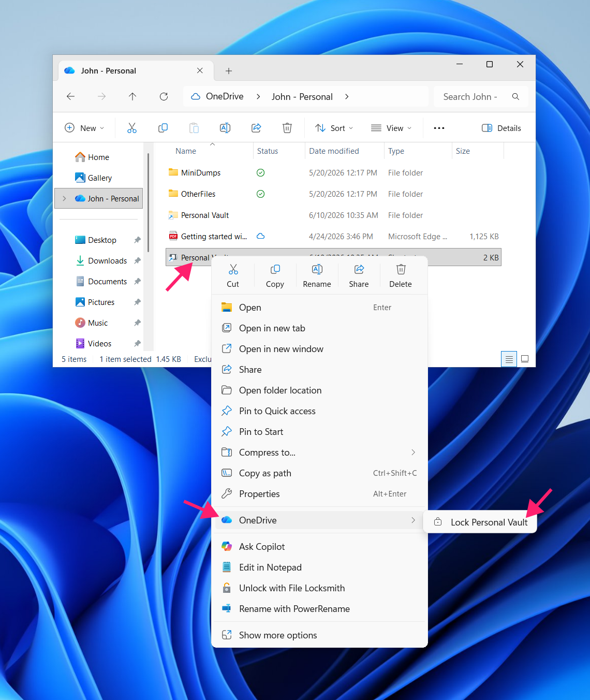Image resolution: width=590 pixels, height=700 pixels.
Task: Click the toolbar Rename icon
Action: 225,128
